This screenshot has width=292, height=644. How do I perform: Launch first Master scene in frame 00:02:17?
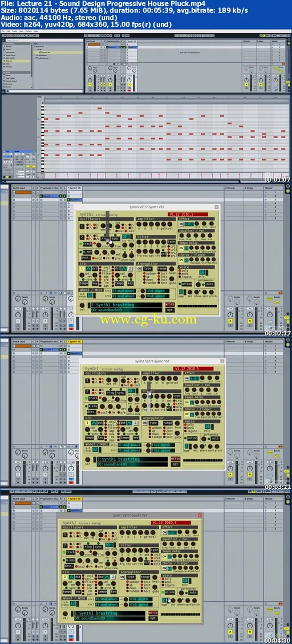click(x=266, y=192)
